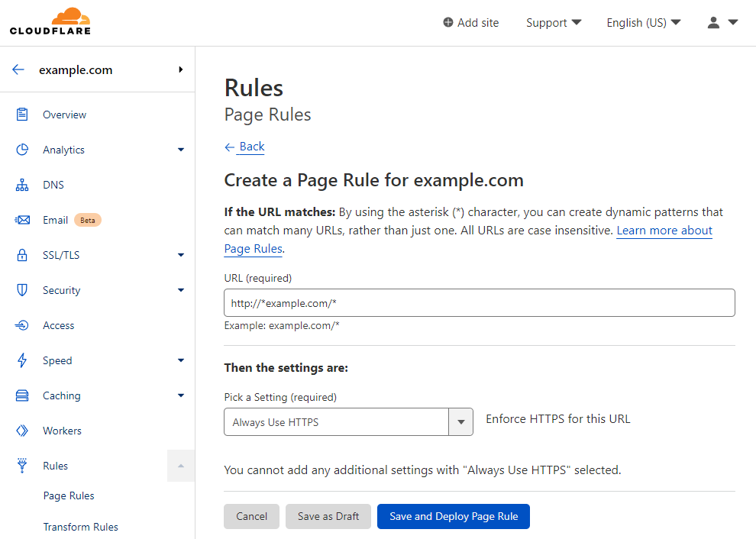Click the Save and Deploy Page Rule button

click(x=453, y=516)
